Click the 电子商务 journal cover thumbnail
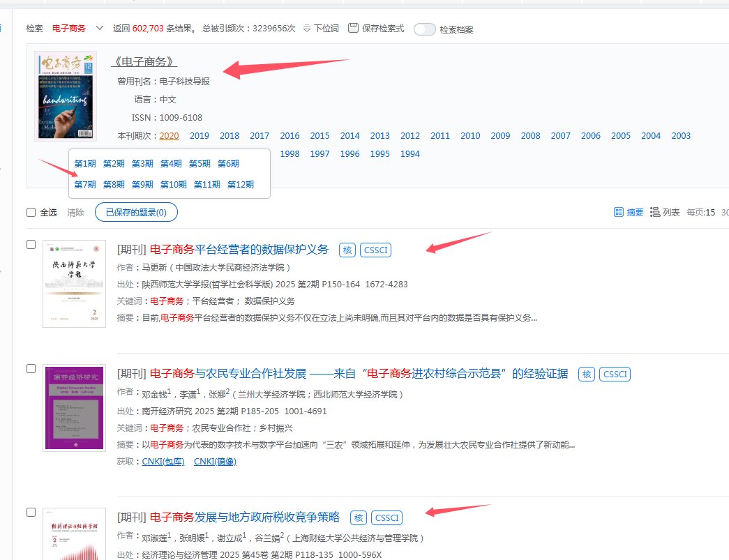The height and width of the screenshot is (560, 729). point(66,96)
